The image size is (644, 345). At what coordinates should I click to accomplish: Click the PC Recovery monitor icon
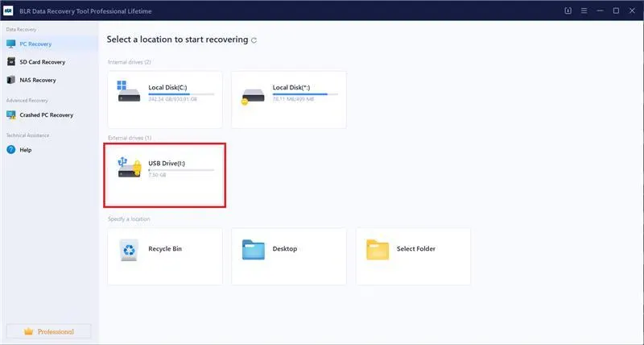click(11, 44)
